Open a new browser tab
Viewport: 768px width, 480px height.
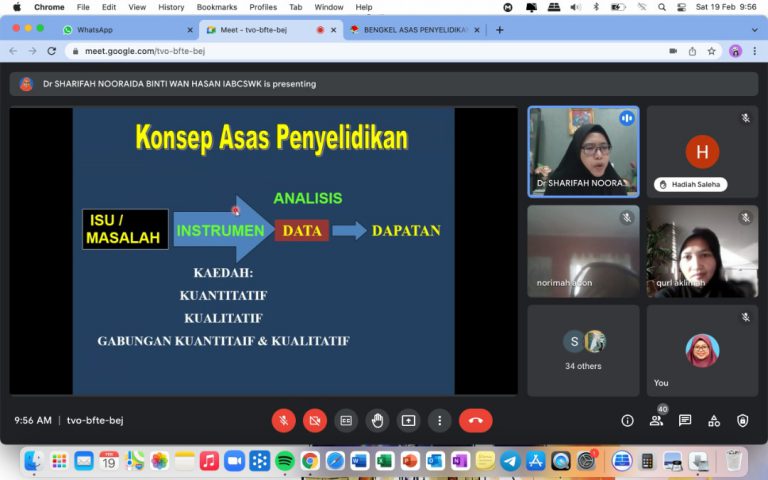tap(500, 30)
